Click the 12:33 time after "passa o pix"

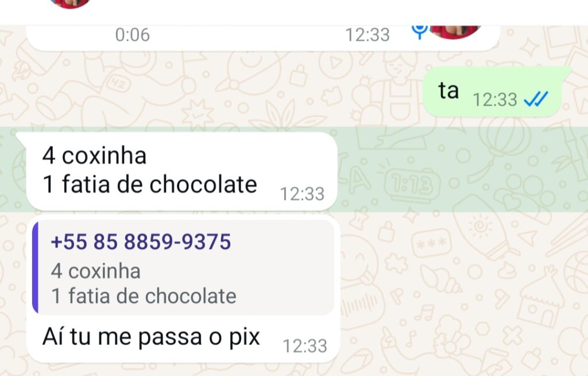(x=305, y=346)
